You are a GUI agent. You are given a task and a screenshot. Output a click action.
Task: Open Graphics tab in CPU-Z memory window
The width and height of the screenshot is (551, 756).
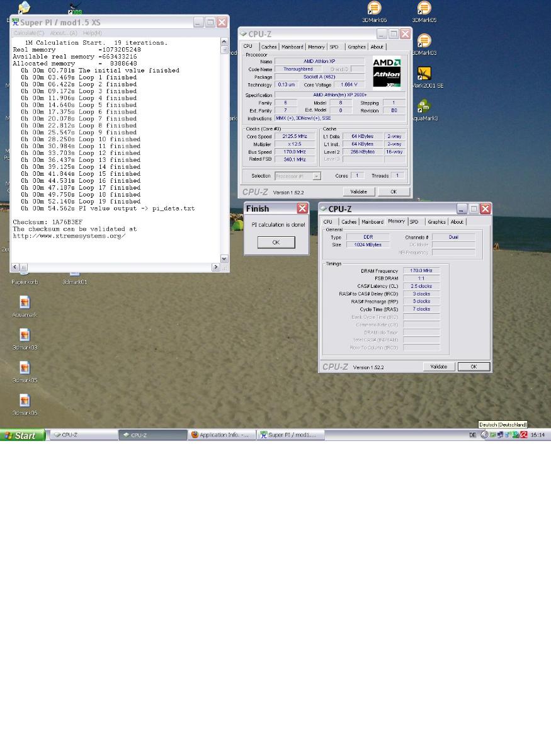(436, 222)
